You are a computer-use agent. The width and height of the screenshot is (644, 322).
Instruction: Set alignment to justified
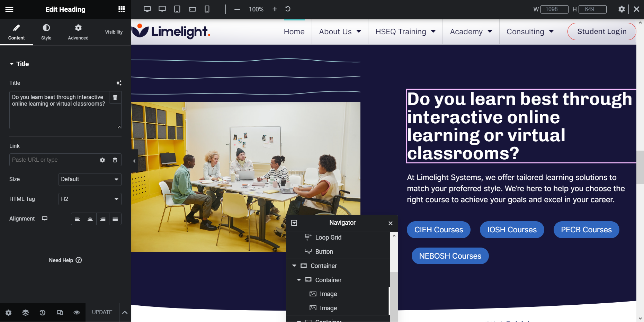tap(115, 219)
